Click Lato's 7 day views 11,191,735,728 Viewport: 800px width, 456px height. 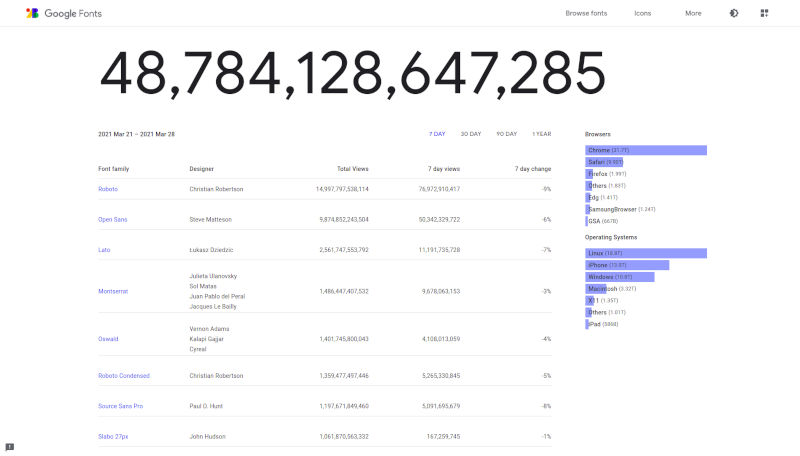coord(439,250)
